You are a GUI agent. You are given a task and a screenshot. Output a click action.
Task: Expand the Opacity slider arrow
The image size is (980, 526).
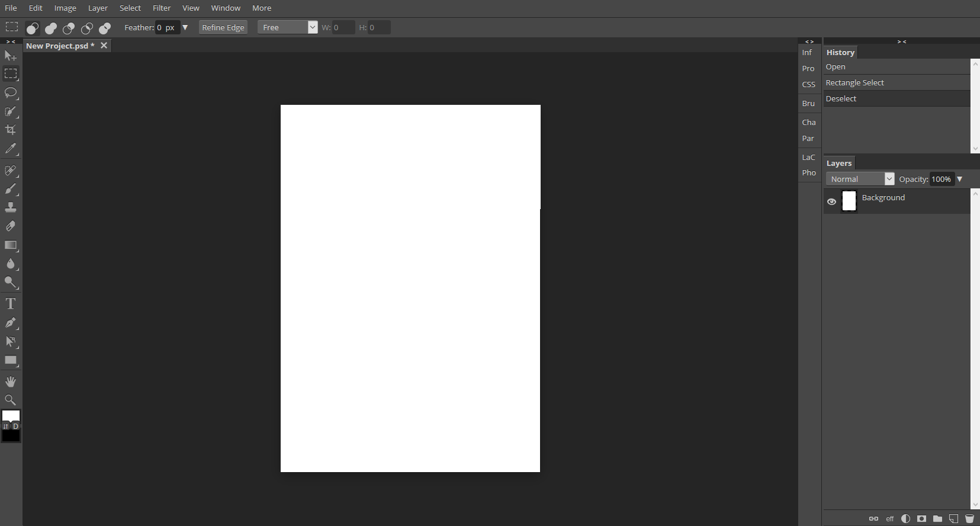[960, 179]
